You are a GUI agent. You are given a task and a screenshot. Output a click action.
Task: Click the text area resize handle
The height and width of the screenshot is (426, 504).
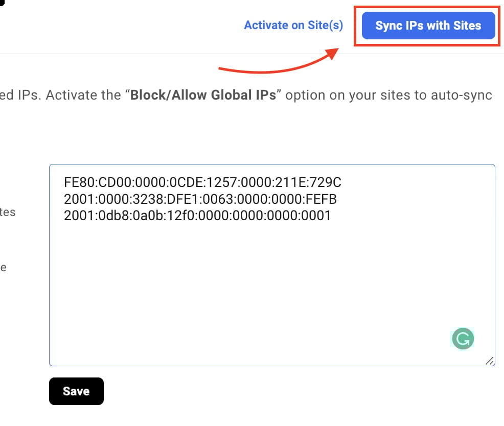[489, 361]
